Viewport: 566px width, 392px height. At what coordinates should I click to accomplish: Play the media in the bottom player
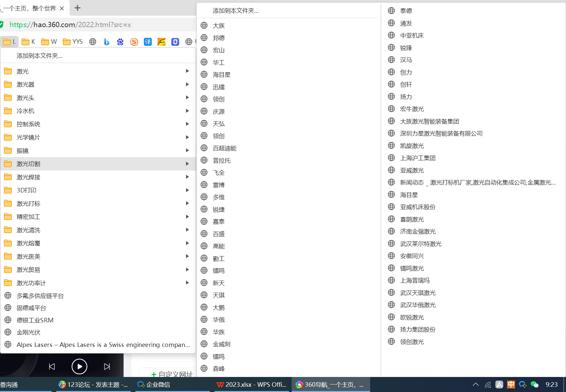pyautogui.click(x=79, y=367)
